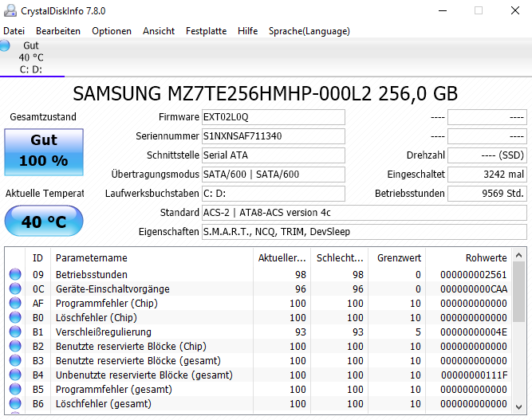Viewport: 532px width, 420px height.
Task: Select Löschfehler (gesamt) parameter text
Action: [104, 403]
